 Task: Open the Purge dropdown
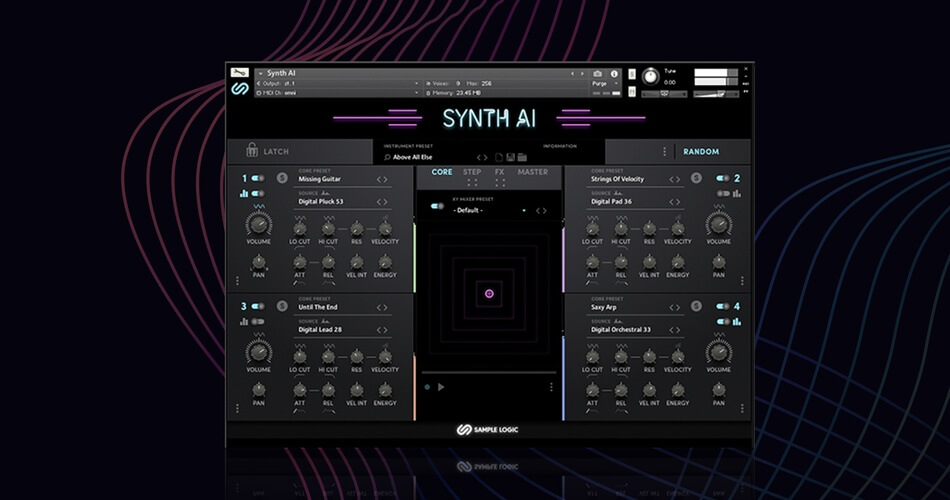click(605, 84)
